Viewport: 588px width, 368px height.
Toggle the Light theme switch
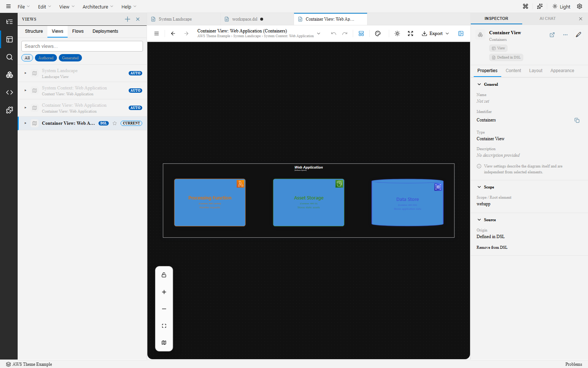pos(562,7)
